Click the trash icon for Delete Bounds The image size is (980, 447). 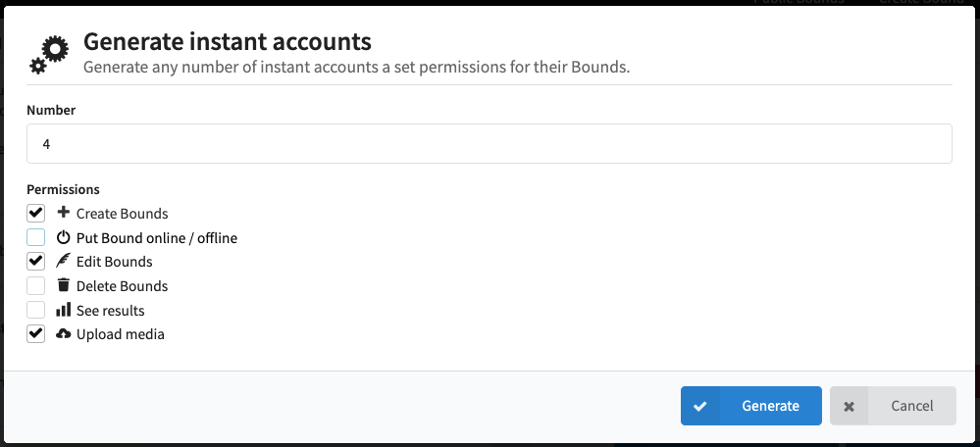[63, 285]
